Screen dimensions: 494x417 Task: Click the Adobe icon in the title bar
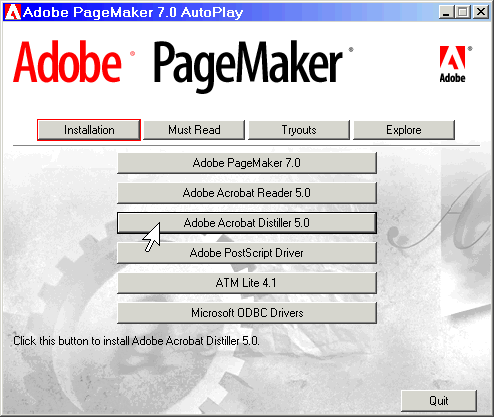(x=13, y=12)
